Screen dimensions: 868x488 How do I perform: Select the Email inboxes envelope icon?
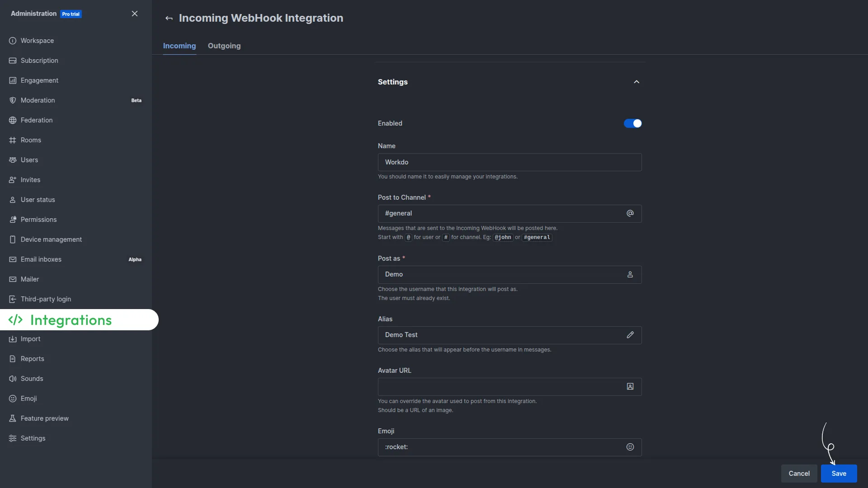(13, 259)
